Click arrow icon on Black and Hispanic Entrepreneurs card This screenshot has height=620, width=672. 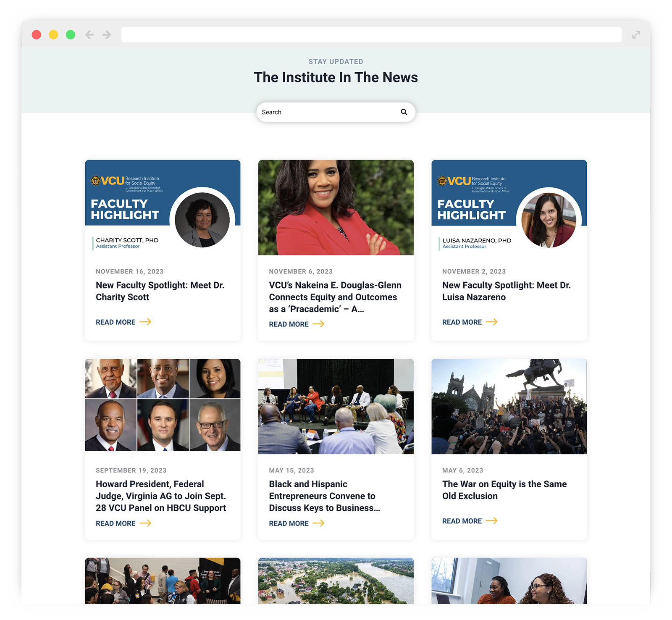pos(318,523)
